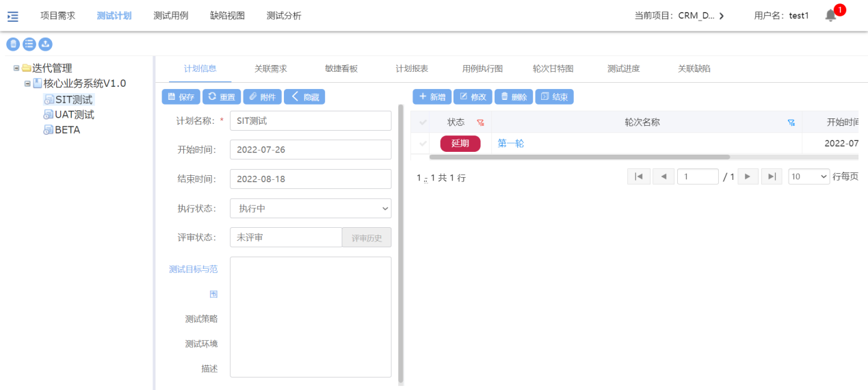Screen dimensions: 868x390
Task: Click the round list view icon
Action: (29, 44)
